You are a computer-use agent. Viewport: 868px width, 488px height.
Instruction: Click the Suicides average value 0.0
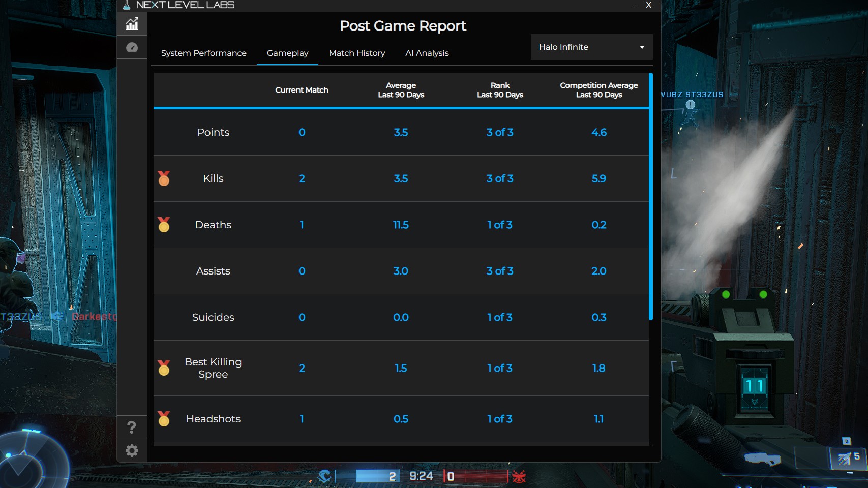point(401,317)
